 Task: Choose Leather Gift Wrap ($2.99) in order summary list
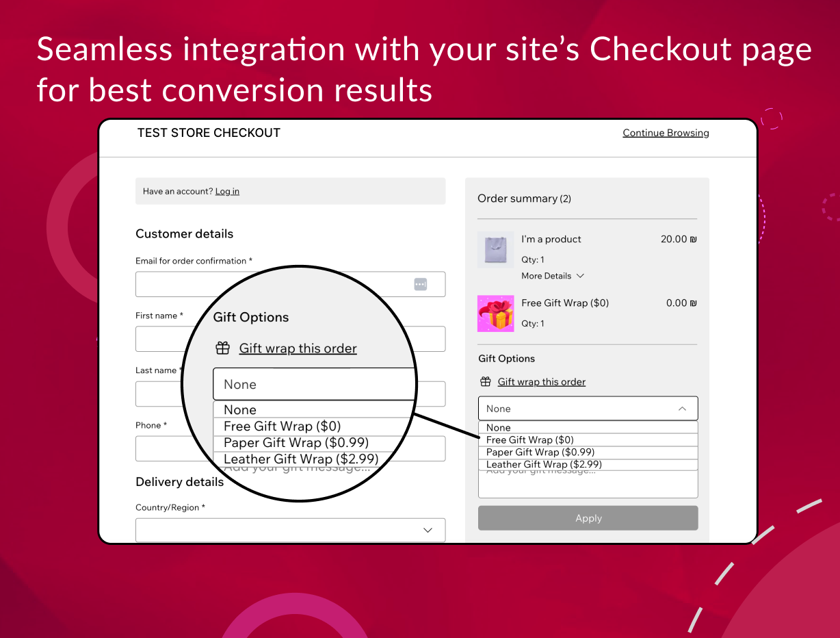tap(588, 465)
